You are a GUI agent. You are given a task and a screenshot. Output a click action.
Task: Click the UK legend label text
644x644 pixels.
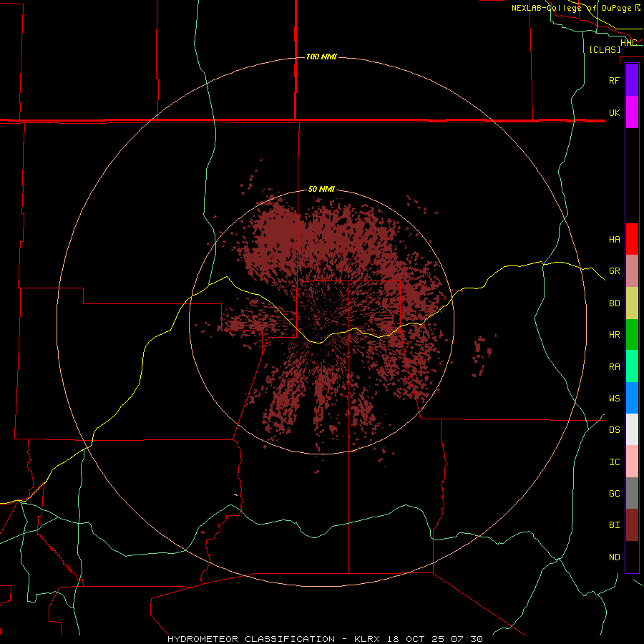614,112
